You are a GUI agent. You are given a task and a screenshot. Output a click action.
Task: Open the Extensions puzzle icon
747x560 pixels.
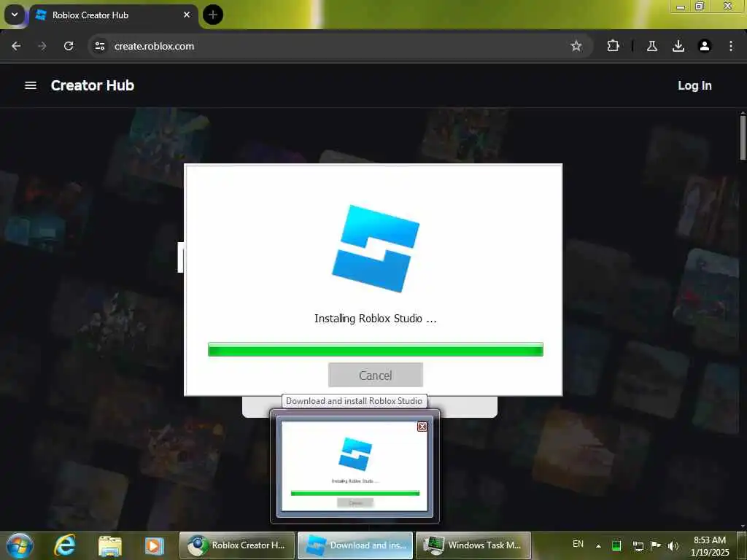coord(613,46)
